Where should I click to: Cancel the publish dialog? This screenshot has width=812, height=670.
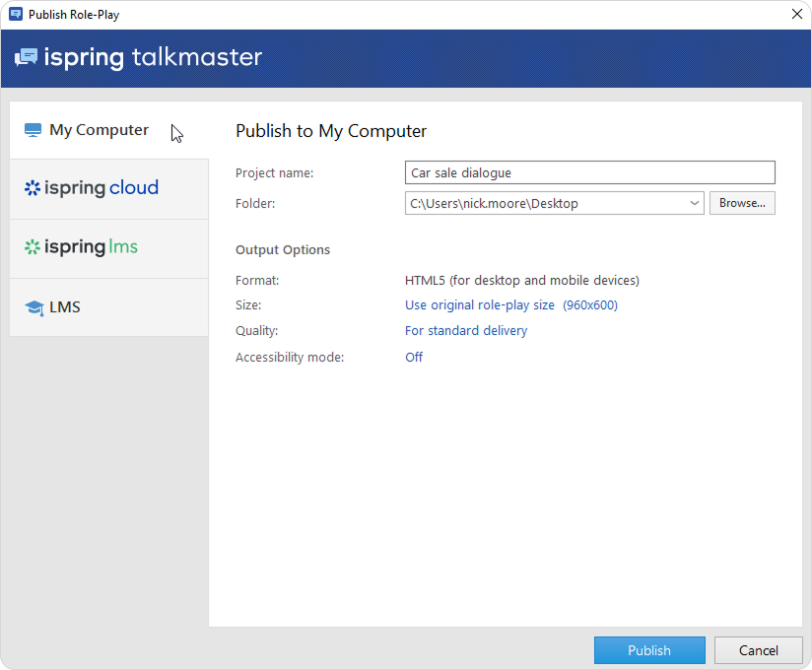[x=758, y=650]
